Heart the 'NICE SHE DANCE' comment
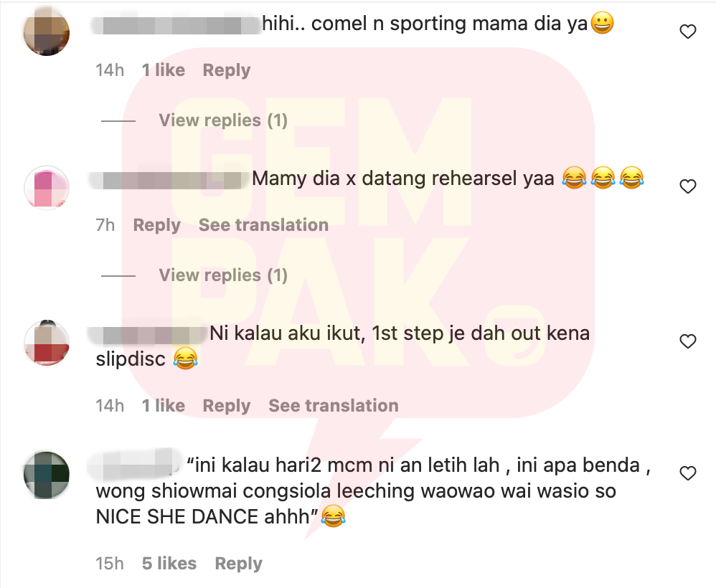Screen dimensions: 716x588 [688, 473]
